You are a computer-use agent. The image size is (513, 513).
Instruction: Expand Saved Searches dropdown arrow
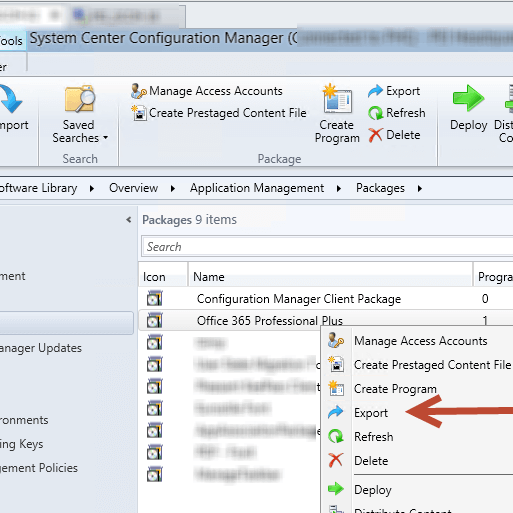click(x=106, y=137)
